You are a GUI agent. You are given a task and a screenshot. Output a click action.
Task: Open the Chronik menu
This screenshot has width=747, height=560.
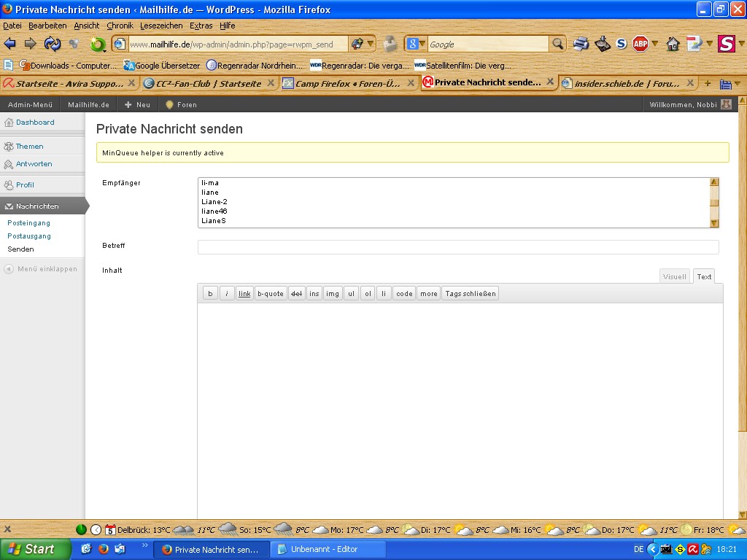pyautogui.click(x=120, y=26)
